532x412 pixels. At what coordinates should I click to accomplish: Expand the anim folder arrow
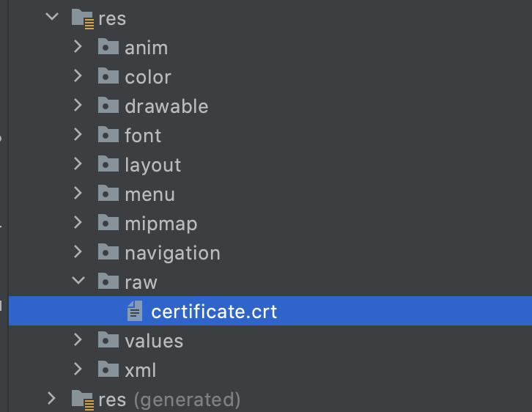78,47
